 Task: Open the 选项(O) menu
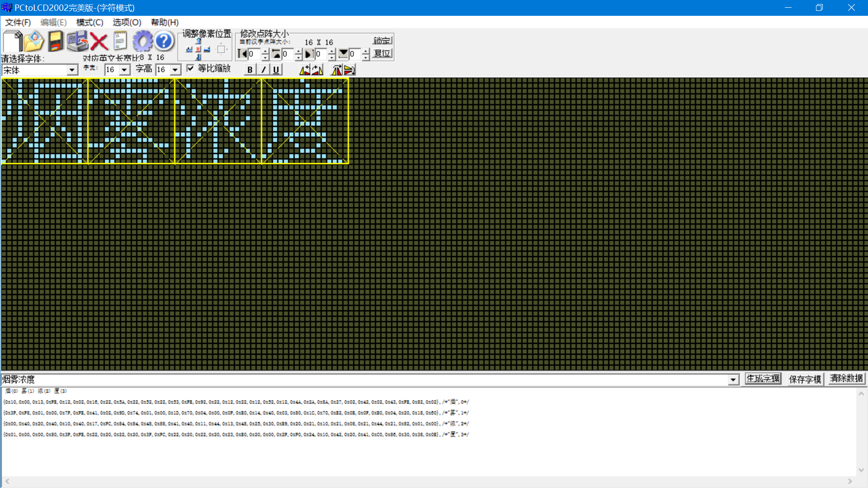coord(126,22)
